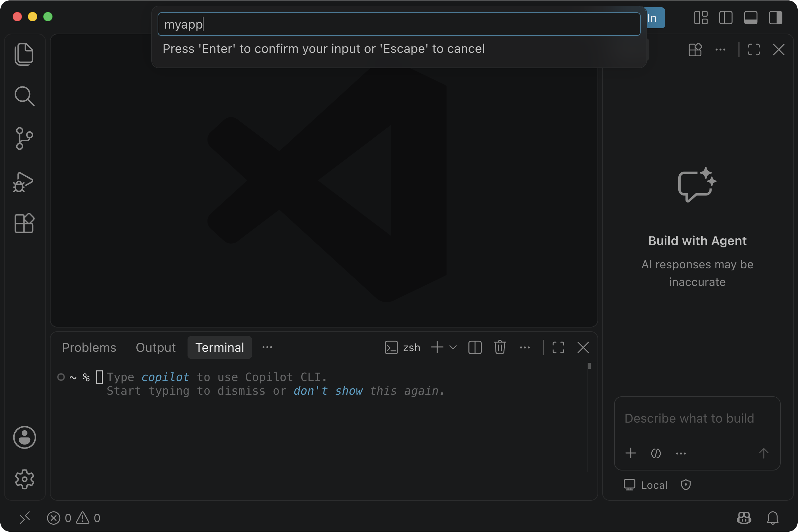Open terminal panel more actions menu

click(x=525, y=347)
